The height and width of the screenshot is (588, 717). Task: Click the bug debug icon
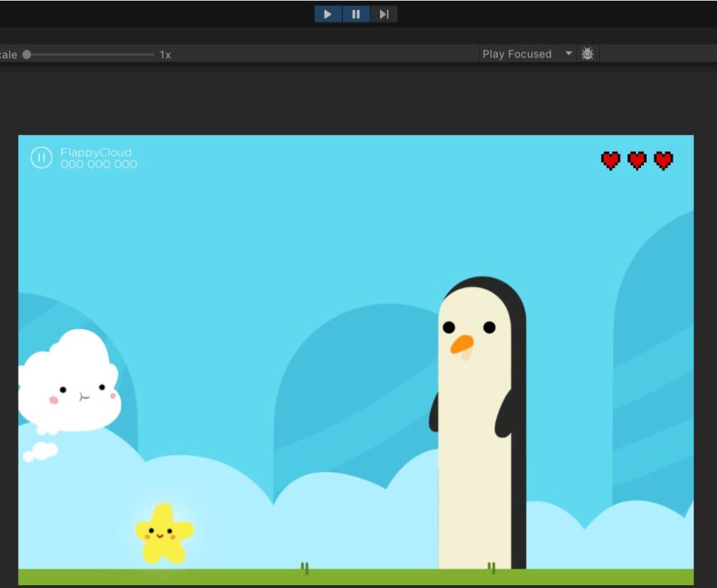coord(587,54)
